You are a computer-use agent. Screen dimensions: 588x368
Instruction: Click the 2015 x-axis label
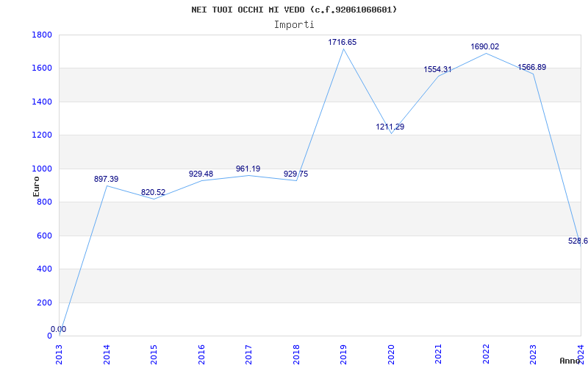[x=154, y=354]
